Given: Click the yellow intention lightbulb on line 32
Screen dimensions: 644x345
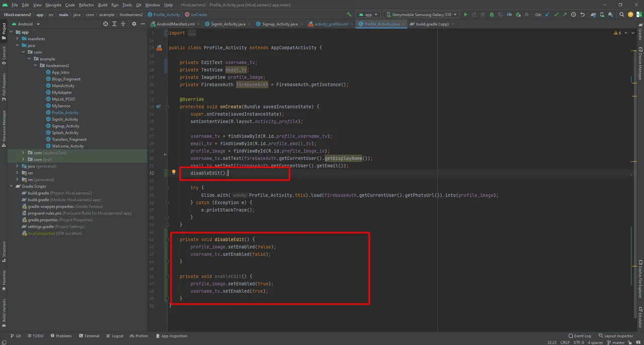Looking at the screenshot, I should pyautogui.click(x=174, y=172).
